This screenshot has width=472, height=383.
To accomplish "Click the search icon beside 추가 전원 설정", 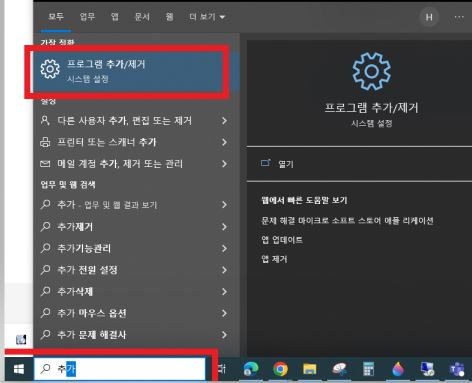I will coord(45,270).
